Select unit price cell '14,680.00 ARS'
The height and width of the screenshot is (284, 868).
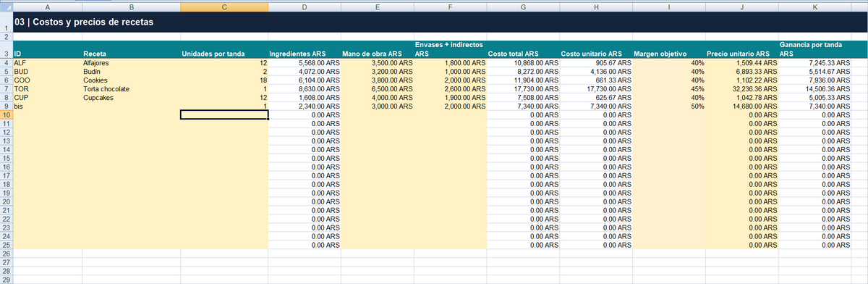[743, 106]
